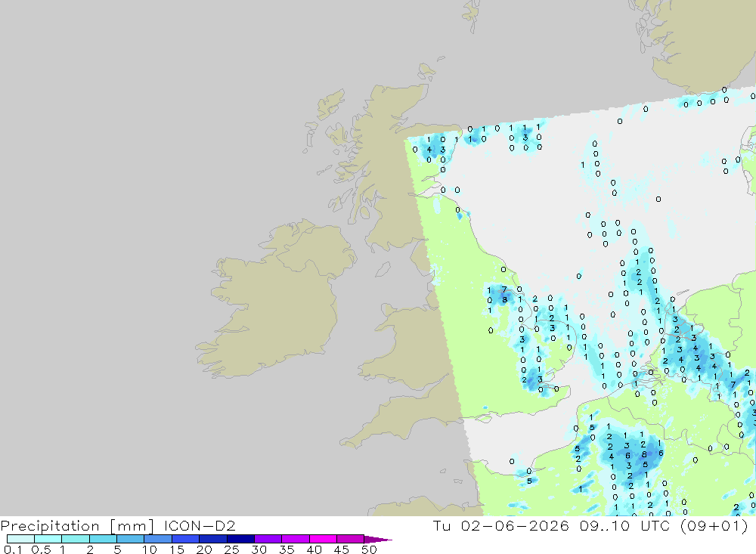Select the 30–35 mm legend swatch
Image resolution: width=756 pixels, height=554 pixels.
point(268,539)
